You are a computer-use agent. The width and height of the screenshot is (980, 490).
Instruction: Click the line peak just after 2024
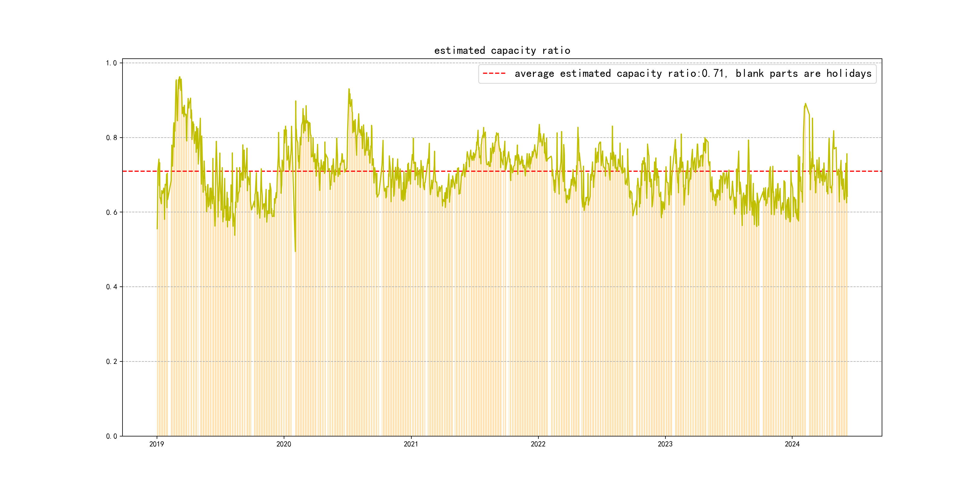[805, 103]
